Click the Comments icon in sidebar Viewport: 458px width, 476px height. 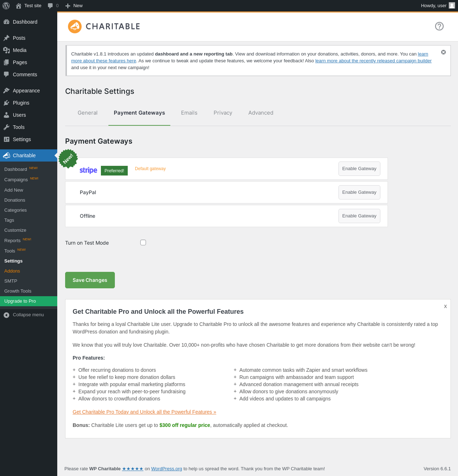point(6,74)
